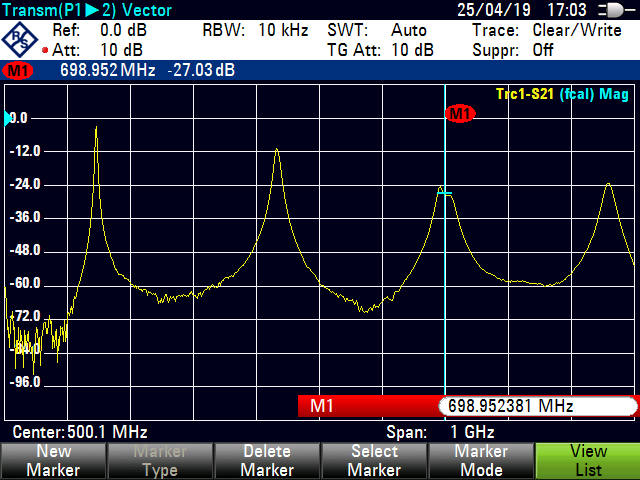Click the Marker Type softkey
The height and width of the screenshot is (480, 640).
[160, 461]
